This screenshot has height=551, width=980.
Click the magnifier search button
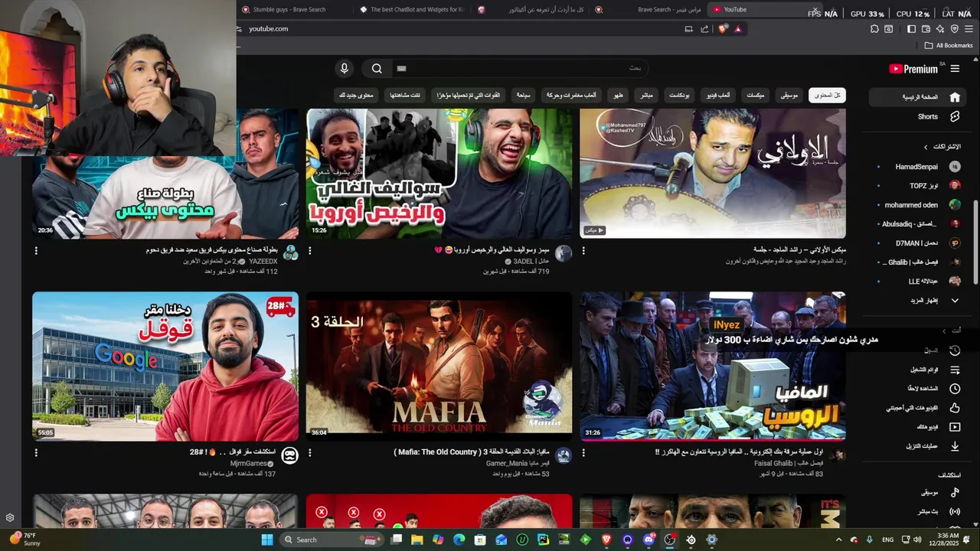click(377, 68)
